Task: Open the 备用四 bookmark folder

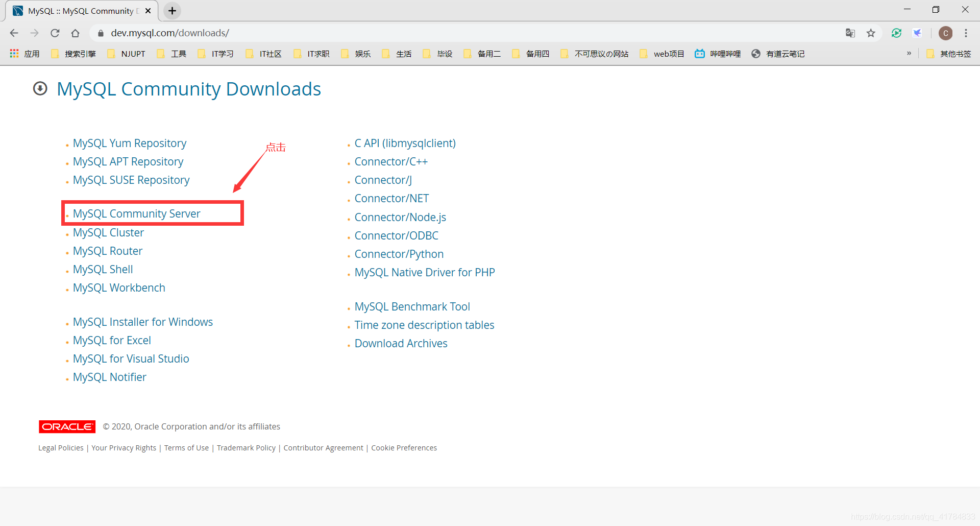Action: pos(531,54)
